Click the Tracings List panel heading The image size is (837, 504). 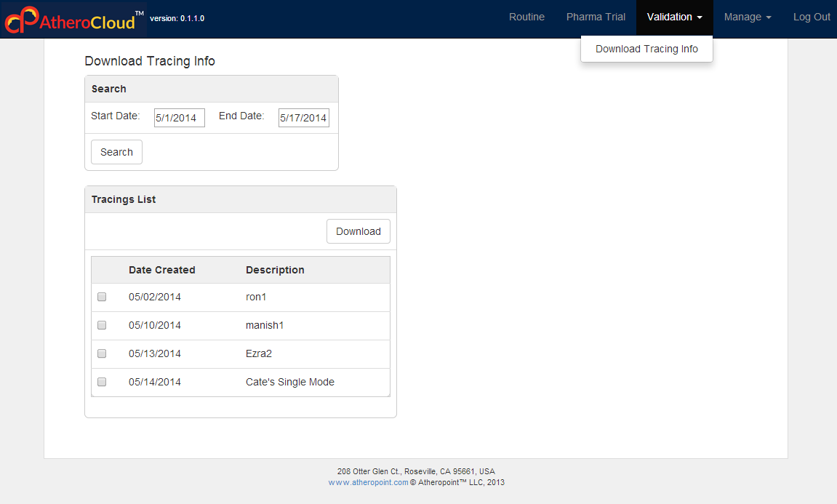pos(124,200)
